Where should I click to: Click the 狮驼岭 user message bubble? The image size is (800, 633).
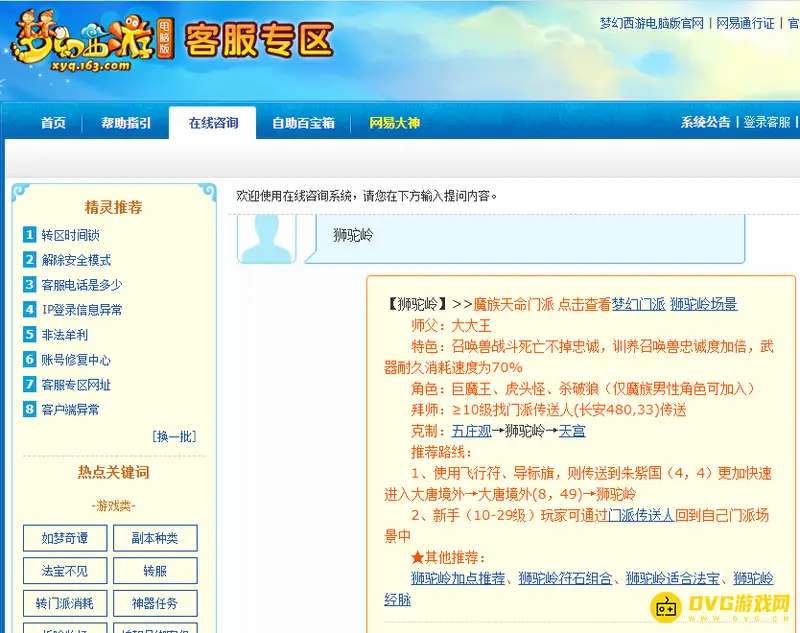[526, 239]
